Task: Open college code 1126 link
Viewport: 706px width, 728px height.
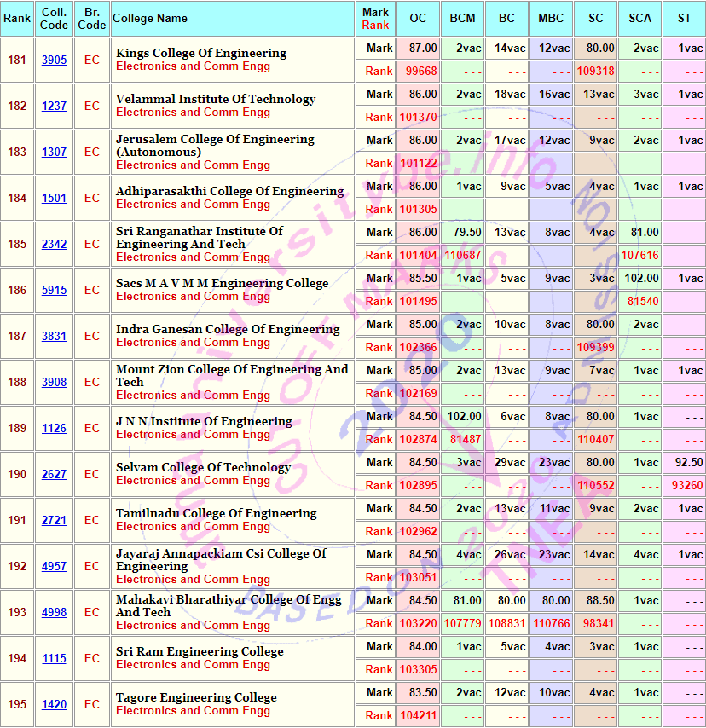Action: pyautogui.click(x=54, y=429)
